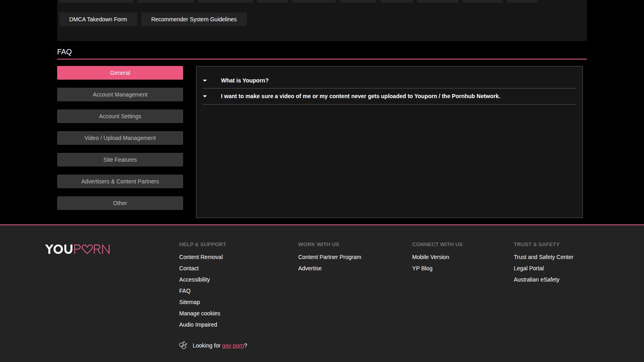This screenshot has width=644, height=362.
Task: Click the YouPorn logo in footer
Action: pyautogui.click(x=77, y=249)
